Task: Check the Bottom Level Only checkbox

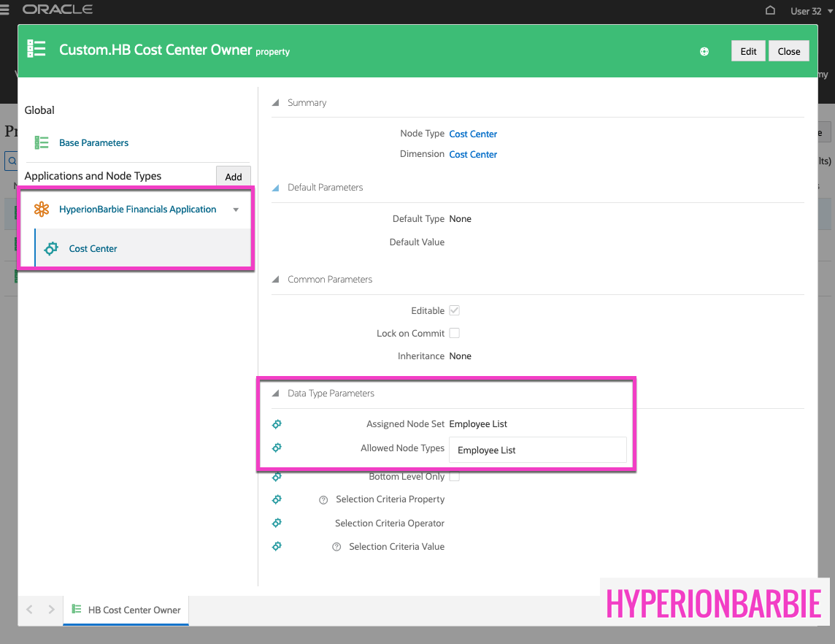Action: pyautogui.click(x=454, y=477)
